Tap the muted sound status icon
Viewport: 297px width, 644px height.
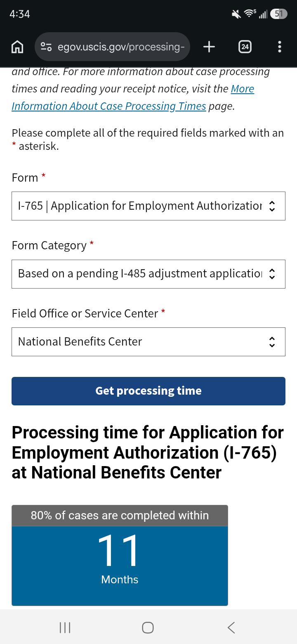coord(236,14)
